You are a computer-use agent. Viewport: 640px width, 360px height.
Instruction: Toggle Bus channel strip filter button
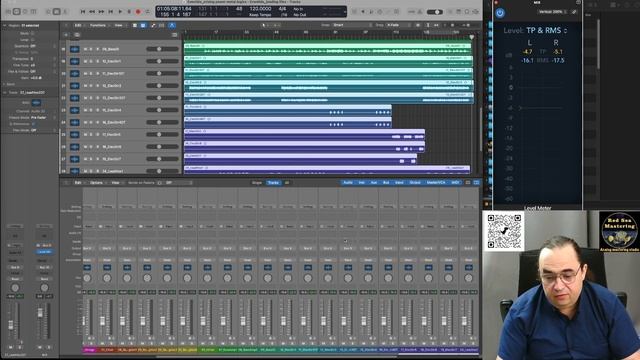(x=386, y=183)
